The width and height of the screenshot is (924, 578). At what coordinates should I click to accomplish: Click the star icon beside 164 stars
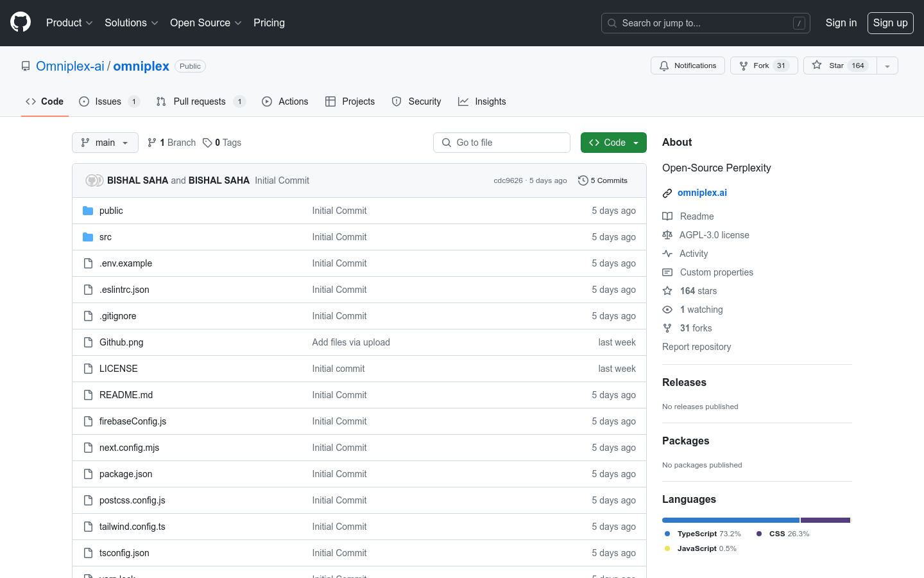[667, 291]
